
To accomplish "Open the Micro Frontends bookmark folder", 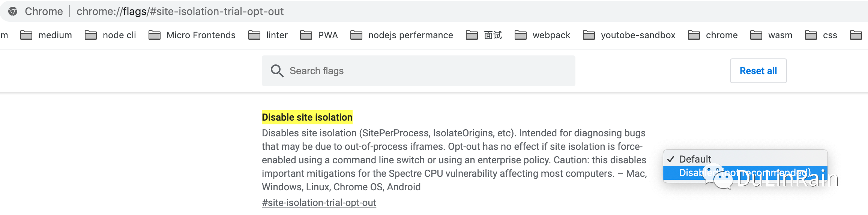I will point(192,35).
